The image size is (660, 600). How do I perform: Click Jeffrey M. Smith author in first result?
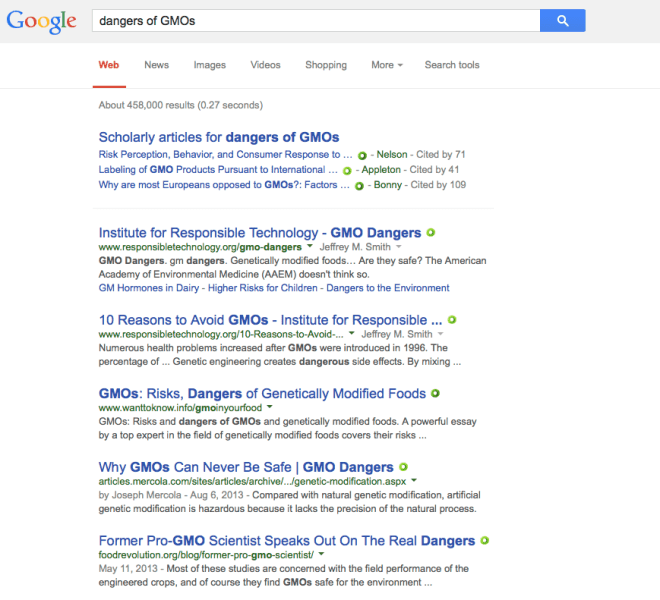[x=355, y=247]
